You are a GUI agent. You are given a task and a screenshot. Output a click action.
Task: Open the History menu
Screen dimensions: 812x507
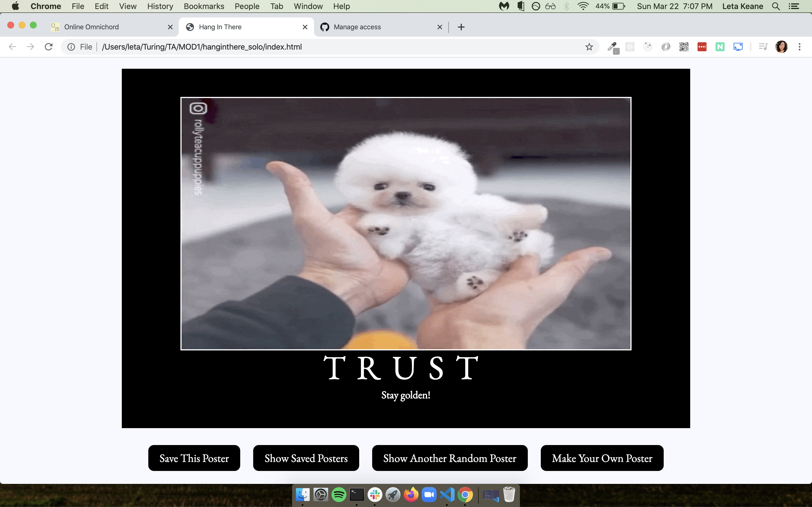click(160, 6)
